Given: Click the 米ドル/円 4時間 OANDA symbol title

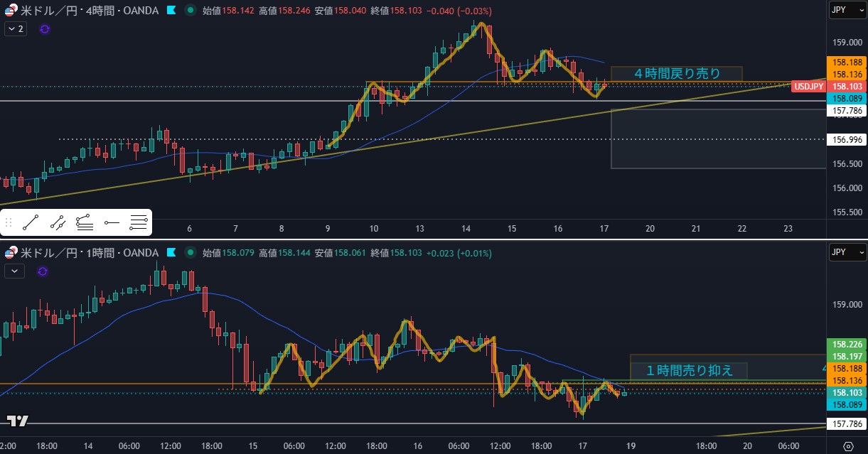Looking at the screenshot, I should pos(89,11).
